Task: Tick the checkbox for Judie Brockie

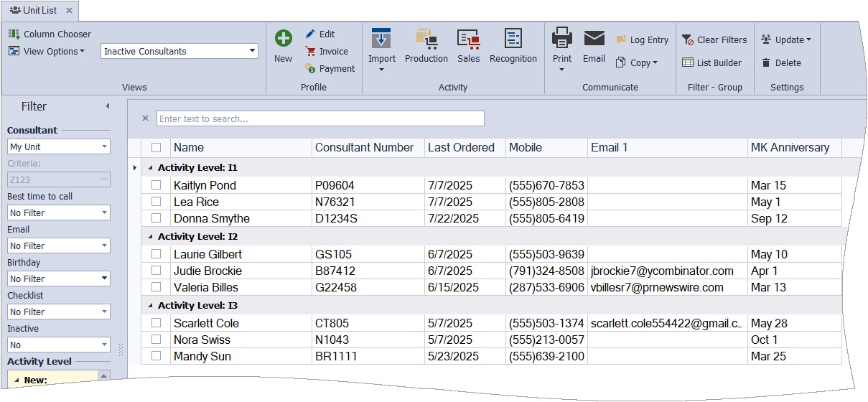Action: (x=156, y=271)
